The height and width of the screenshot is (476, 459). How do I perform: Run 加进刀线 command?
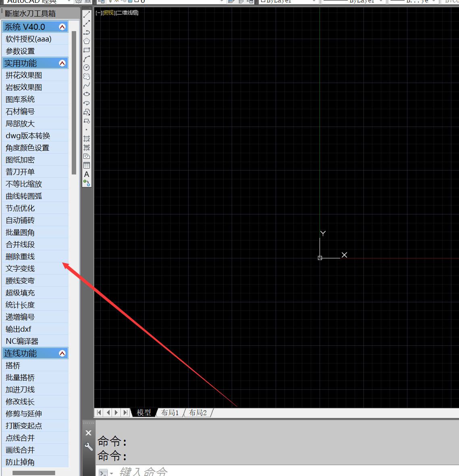click(x=35, y=389)
